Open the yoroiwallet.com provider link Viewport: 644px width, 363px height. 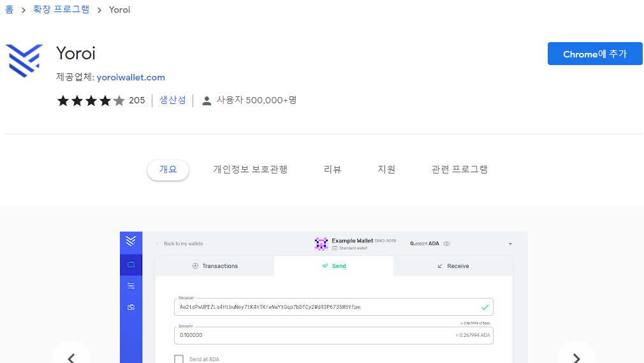pos(131,77)
